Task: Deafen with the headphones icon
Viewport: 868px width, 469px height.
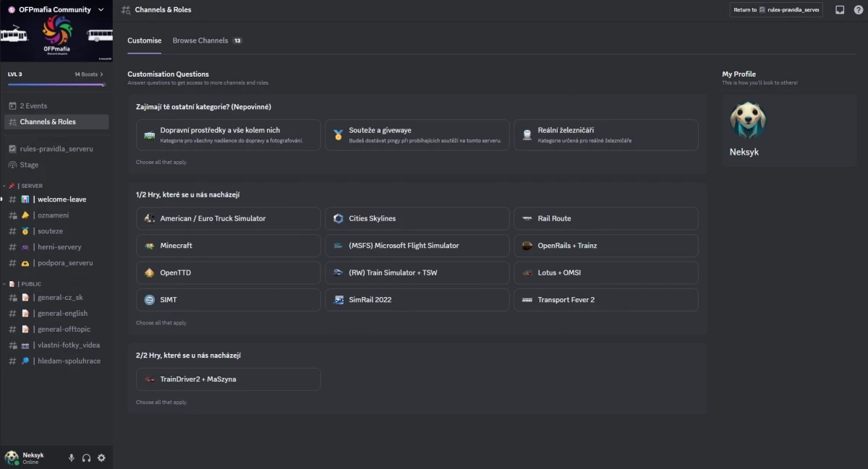Action: pyautogui.click(x=86, y=457)
